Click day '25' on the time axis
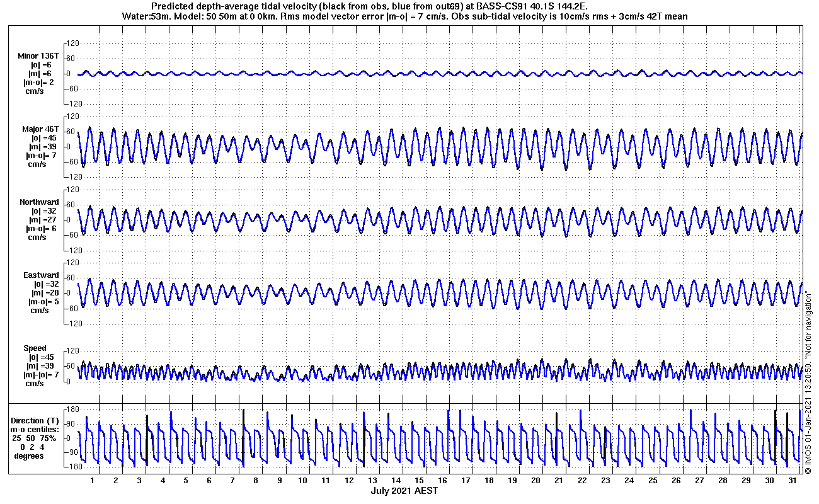This screenshot has width=819, height=504. [x=653, y=480]
